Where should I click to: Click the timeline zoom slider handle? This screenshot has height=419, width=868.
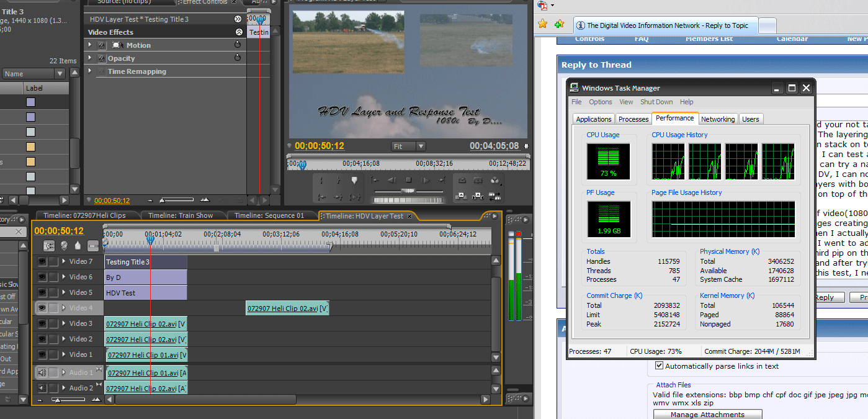click(x=58, y=400)
